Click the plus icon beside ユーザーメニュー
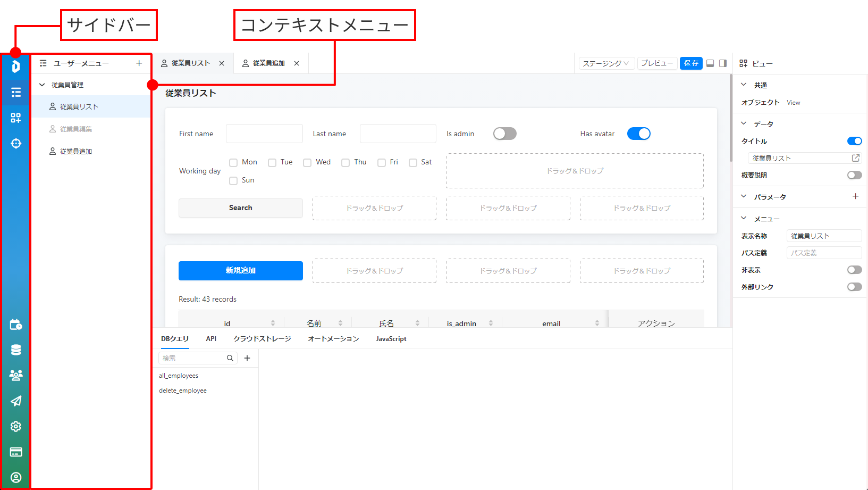The image size is (868, 490). coord(139,63)
